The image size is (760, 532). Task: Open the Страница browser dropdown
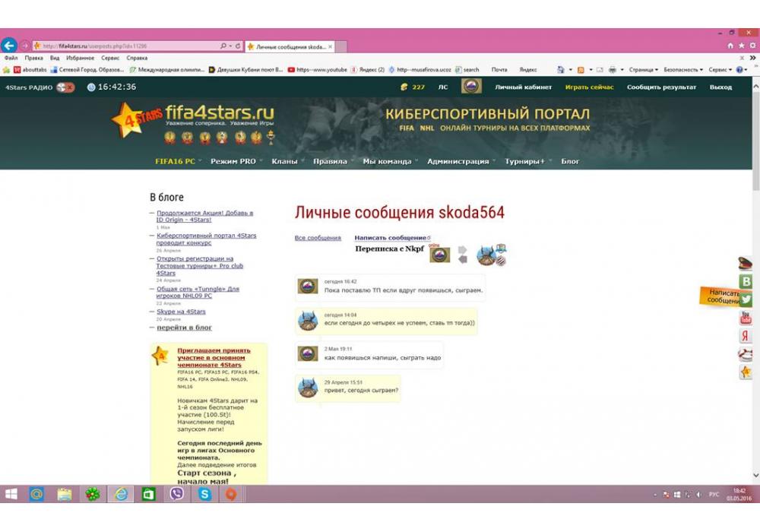(x=643, y=69)
